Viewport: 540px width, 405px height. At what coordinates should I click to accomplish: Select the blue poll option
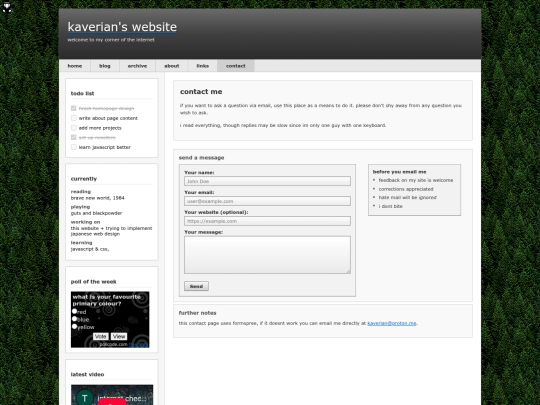[74, 319]
